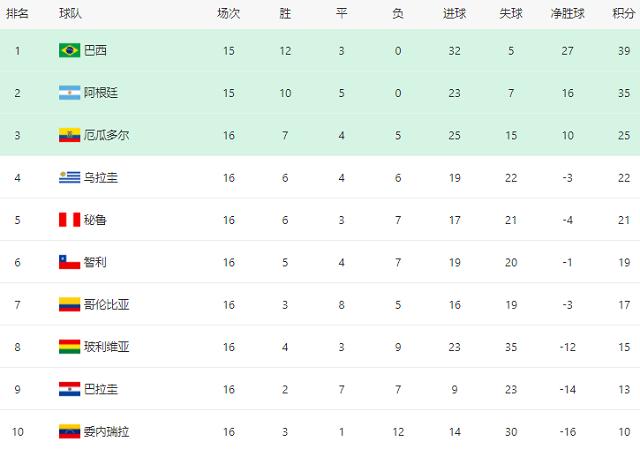The width and height of the screenshot is (640, 449).
Task: Open team link 厄瓜多尔
Action: pyautogui.click(x=107, y=135)
